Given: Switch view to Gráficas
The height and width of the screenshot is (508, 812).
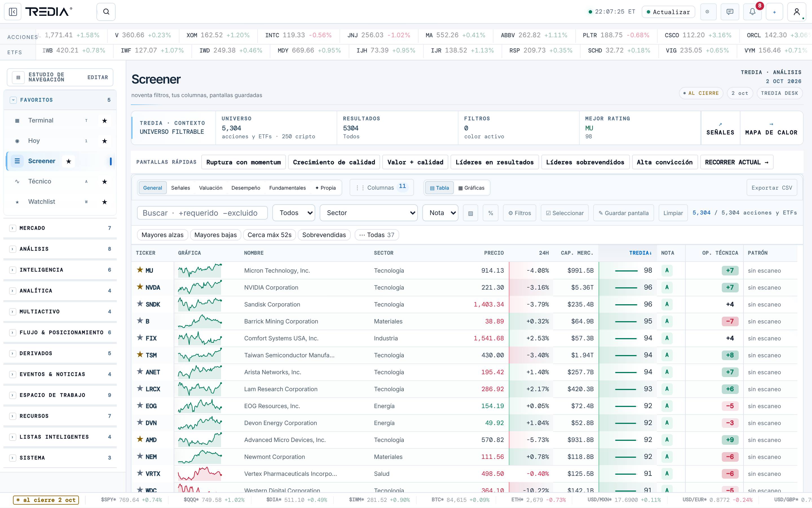Looking at the screenshot, I should click(471, 188).
